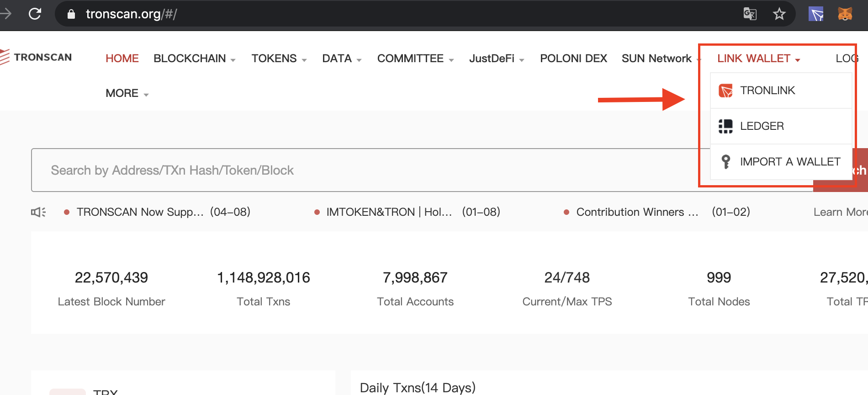Open the POLONI DEX page
Viewport: 868px width, 395px height.
pos(573,59)
